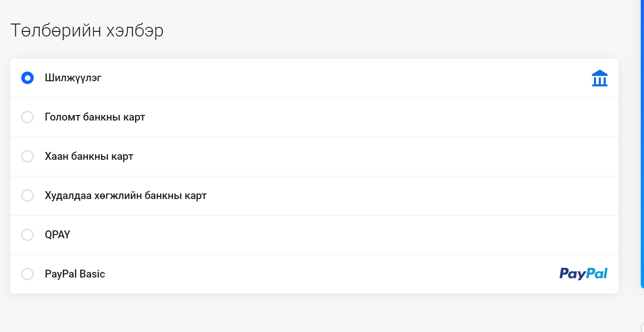The width and height of the screenshot is (644, 332).
Task: Click the PayPal logo
Action: pos(584,273)
